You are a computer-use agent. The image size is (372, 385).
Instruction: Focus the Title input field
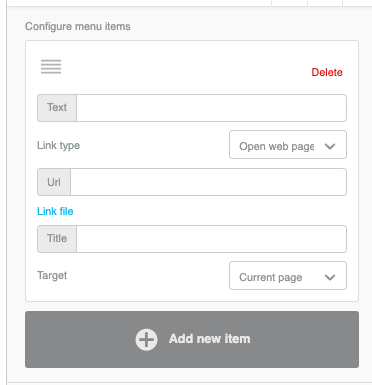[211, 239]
